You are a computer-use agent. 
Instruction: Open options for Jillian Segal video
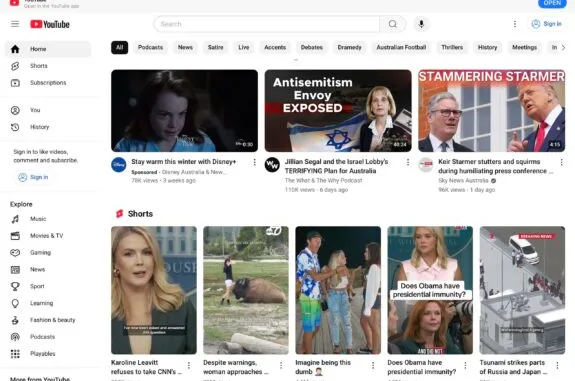408,162
